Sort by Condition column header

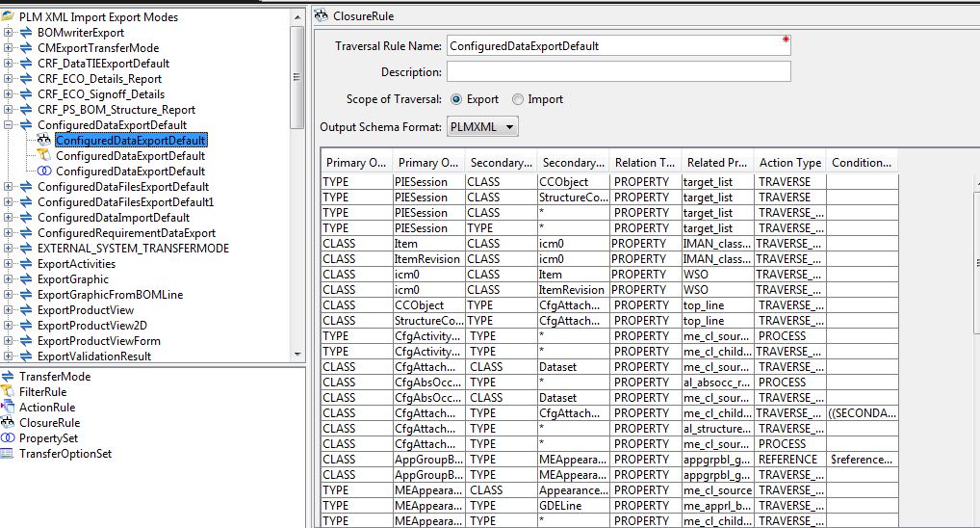(862, 163)
